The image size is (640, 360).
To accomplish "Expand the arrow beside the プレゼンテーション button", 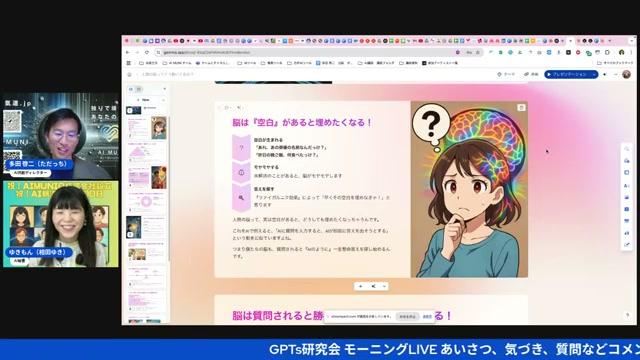I will [x=594, y=74].
